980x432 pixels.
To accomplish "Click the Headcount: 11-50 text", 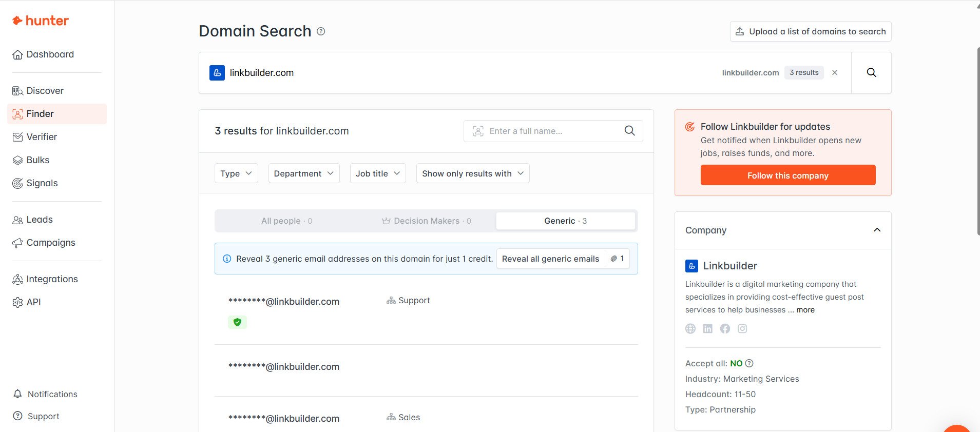I will tap(720, 394).
